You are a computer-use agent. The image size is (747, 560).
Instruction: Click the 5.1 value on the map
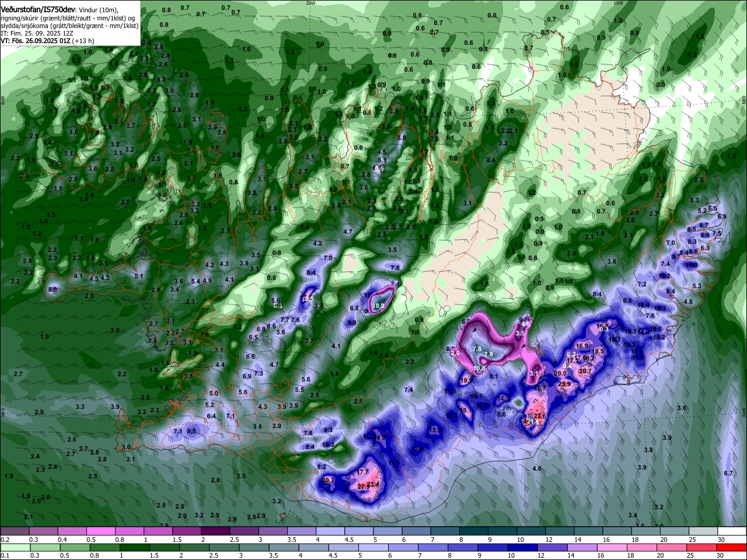(x=139, y=276)
